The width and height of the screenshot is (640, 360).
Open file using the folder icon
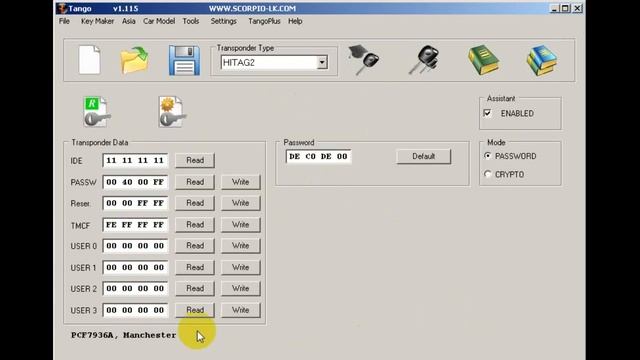click(135, 60)
